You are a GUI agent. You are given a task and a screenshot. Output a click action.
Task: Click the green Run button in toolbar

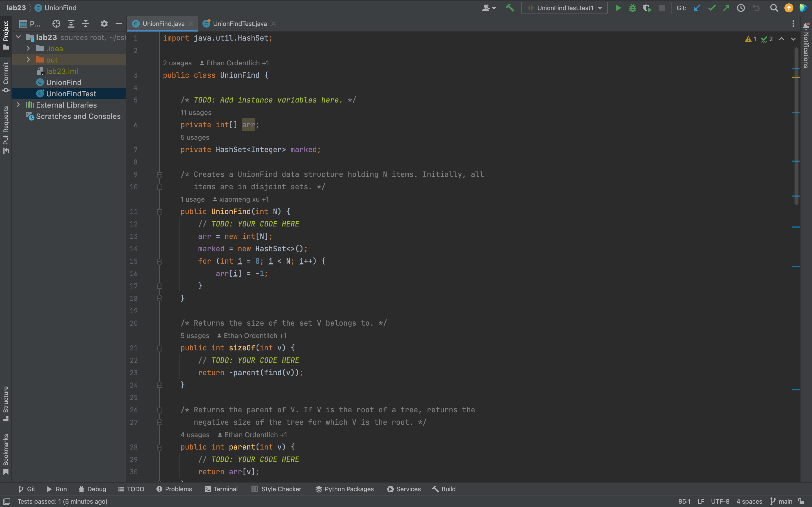point(618,8)
